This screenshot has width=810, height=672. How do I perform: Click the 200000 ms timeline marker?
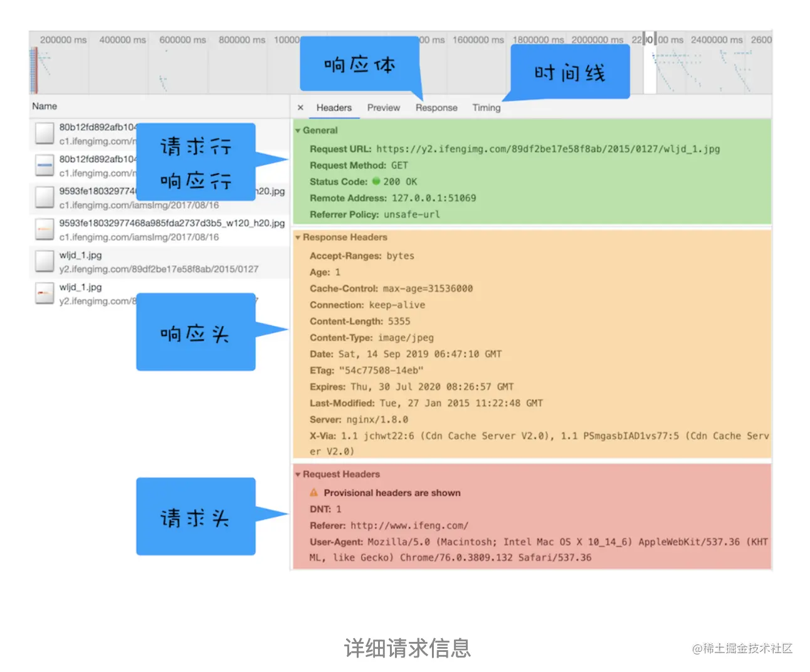(x=63, y=39)
